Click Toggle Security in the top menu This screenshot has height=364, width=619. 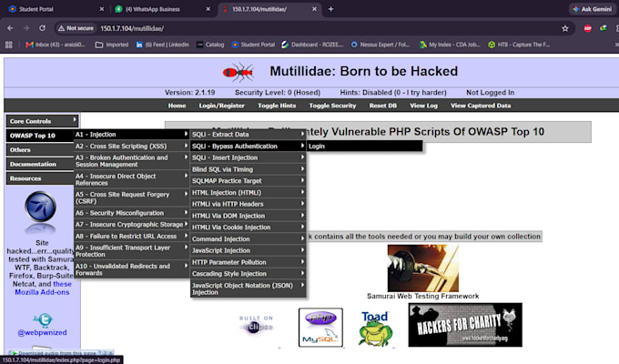pos(332,106)
